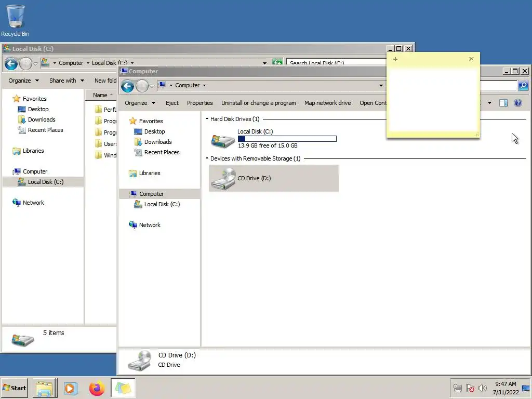Viewport: 532px width, 399px height.
Task: Click Back arrow in Computer window
Action: (x=128, y=86)
